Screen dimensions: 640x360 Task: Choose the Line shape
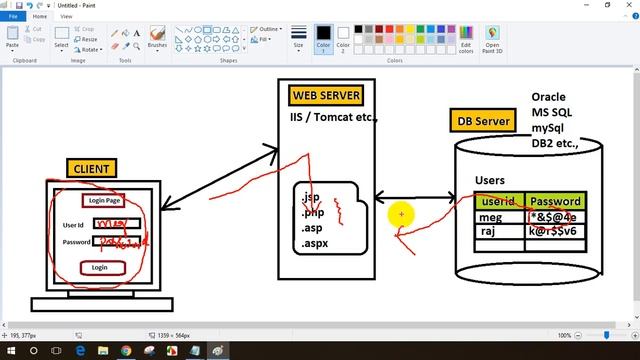point(179,30)
